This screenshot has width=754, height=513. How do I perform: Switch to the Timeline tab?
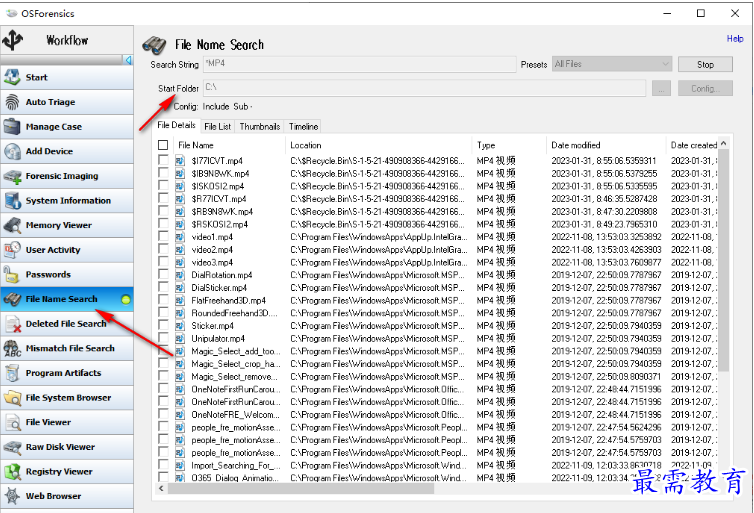pyautogui.click(x=303, y=126)
